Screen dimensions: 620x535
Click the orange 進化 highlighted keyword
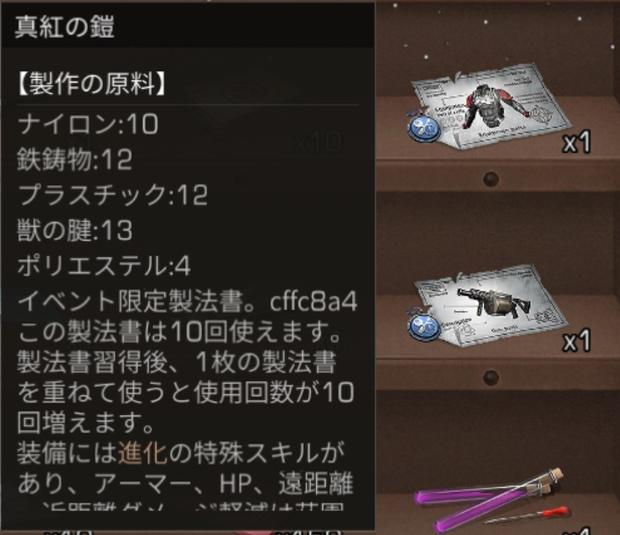[143, 454]
